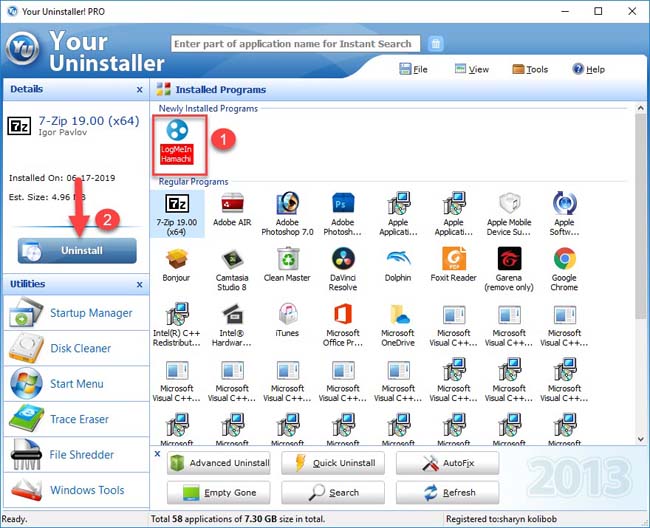
Task: Click the program list scrollbar down arrow
Action: tap(641, 439)
